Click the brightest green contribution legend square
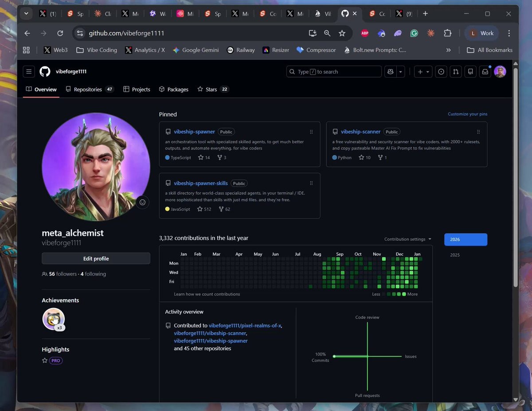The width and height of the screenshot is (532, 411). tap(404, 294)
